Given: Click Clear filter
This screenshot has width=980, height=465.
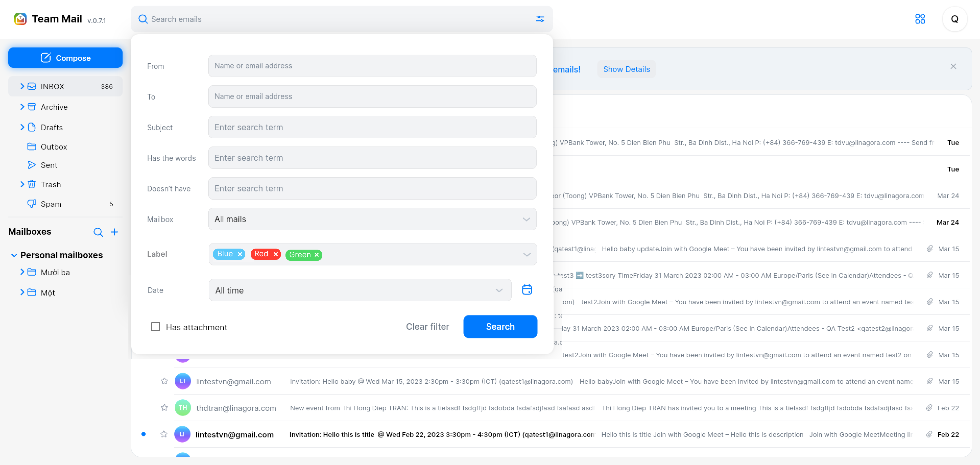Looking at the screenshot, I should (427, 327).
